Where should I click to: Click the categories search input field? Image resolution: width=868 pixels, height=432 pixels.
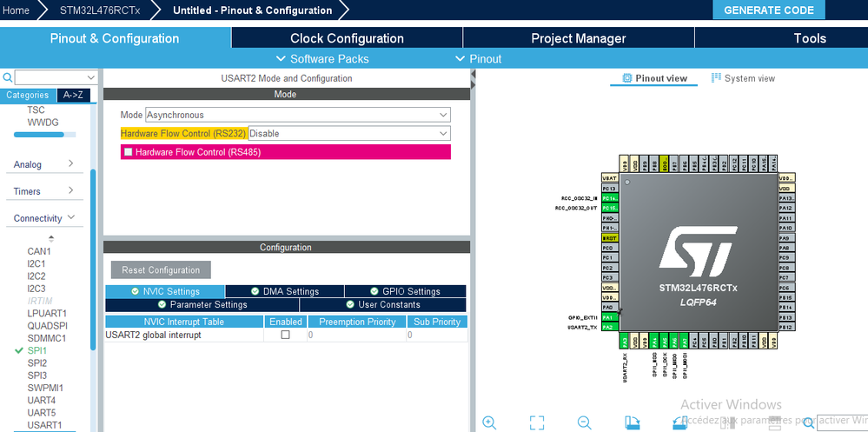(50, 77)
